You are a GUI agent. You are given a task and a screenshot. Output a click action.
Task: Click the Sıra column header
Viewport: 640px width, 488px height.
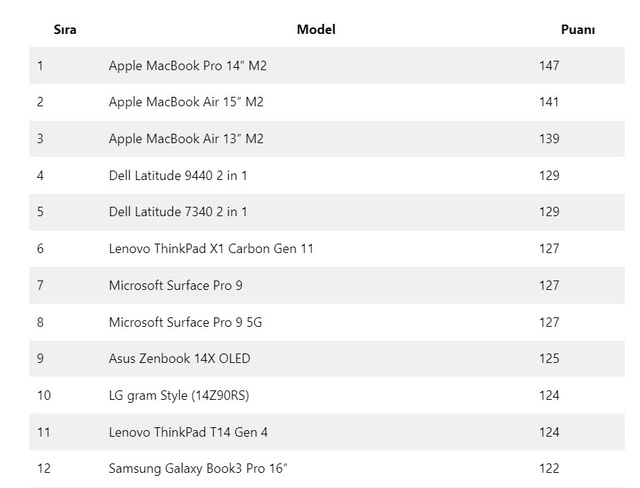coord(65,30)
